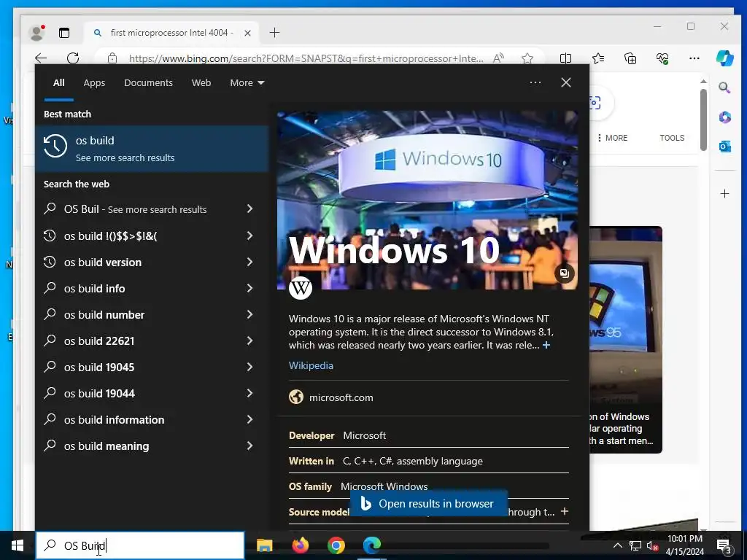747x560 pixels.
Task: Open os build best match result
Action: pyautogui.click(x=152, y=149)
